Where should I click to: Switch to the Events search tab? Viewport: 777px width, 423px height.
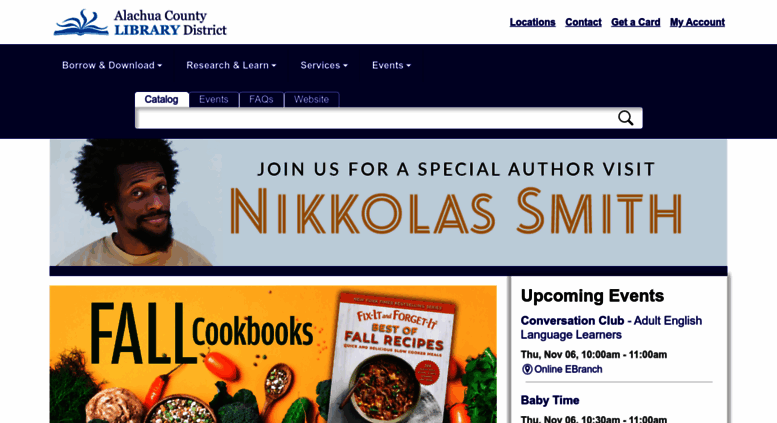[x=214, y=99]
